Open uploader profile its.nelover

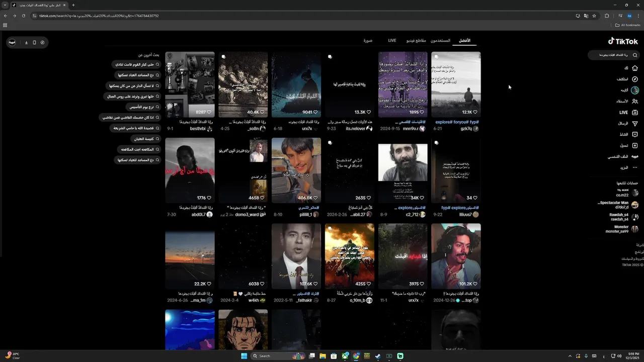359,129
